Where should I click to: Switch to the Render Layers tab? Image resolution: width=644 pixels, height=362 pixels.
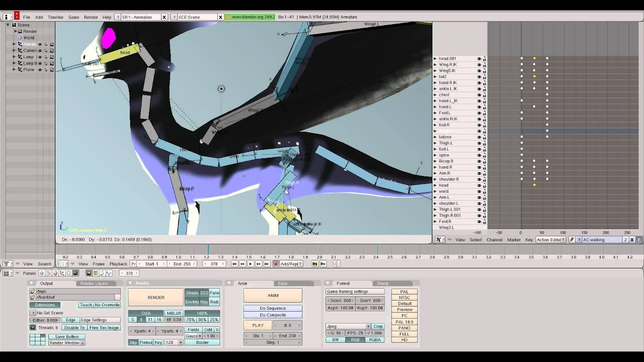click(94, 284)
